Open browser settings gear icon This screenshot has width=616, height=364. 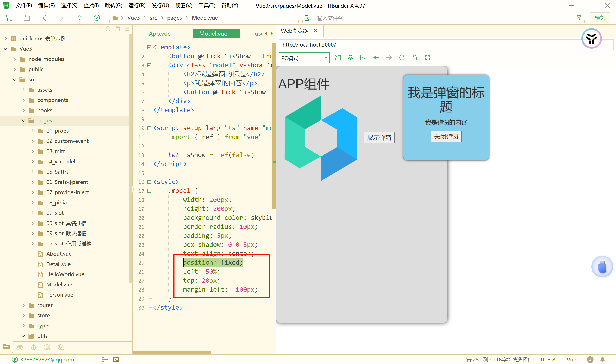pyautogui.click(x=350, y=58)
